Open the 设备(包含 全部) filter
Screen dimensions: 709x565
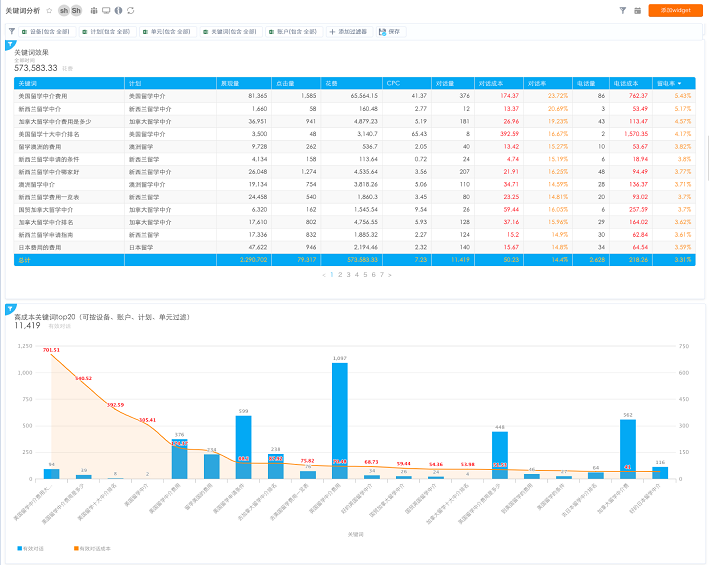(x=49, y=32)
